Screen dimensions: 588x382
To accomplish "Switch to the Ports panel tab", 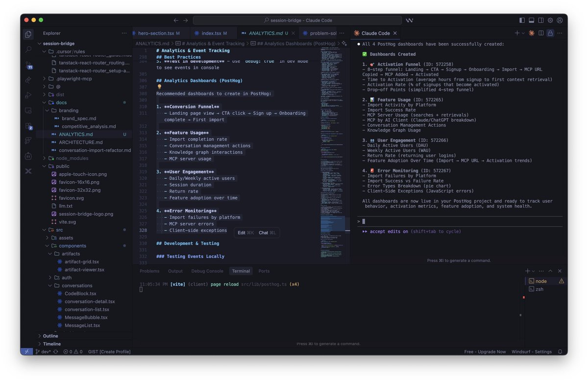I will [x=264, y=271].
